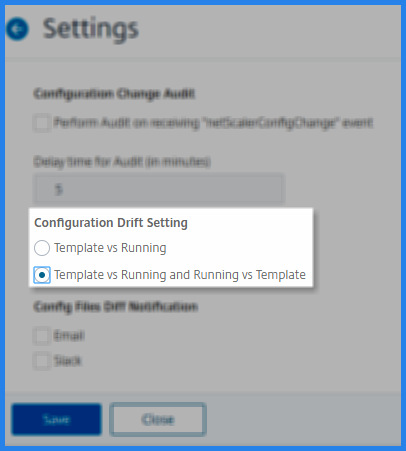Click the Delay time for Audit input field

159,189
